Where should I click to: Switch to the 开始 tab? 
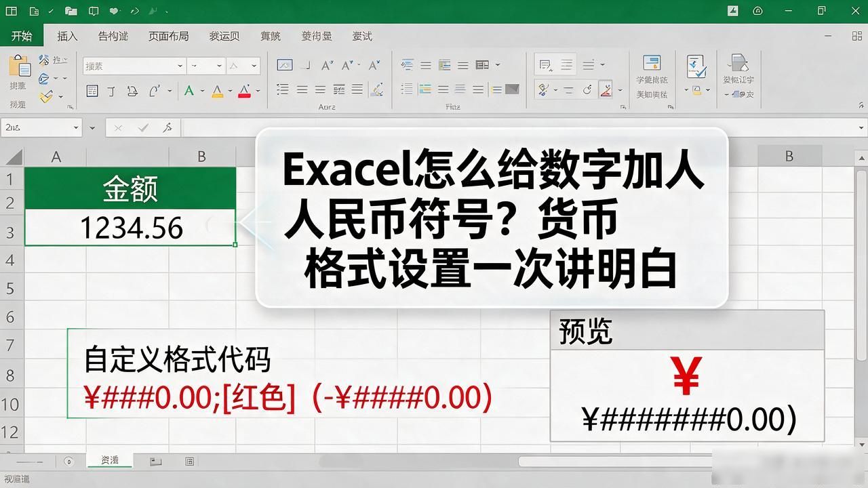[x=22, y=36]
